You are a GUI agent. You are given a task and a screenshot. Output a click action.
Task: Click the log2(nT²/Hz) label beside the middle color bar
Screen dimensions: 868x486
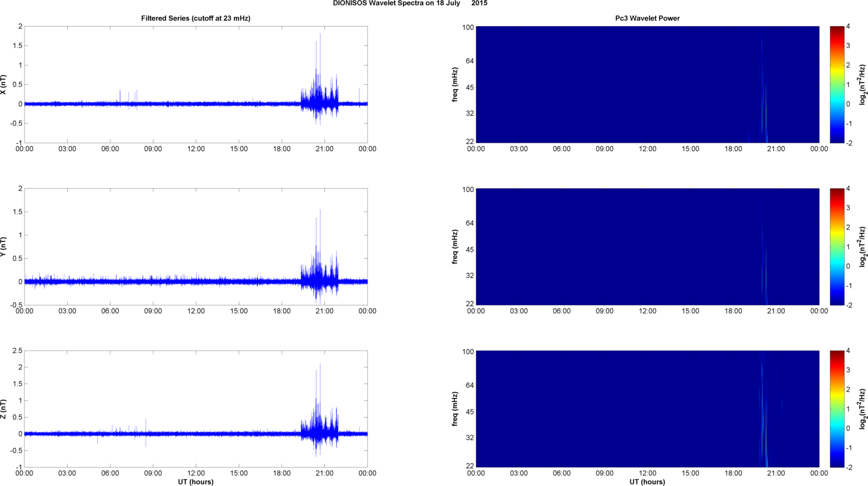click(862, 247)
